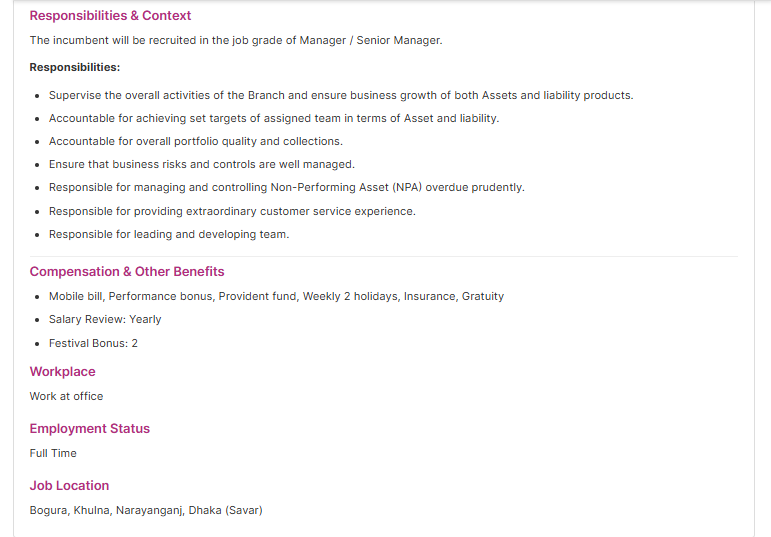Click the achieving set targets bullet
The height and width of the screenshot is (537, 771).
[274, 118]
